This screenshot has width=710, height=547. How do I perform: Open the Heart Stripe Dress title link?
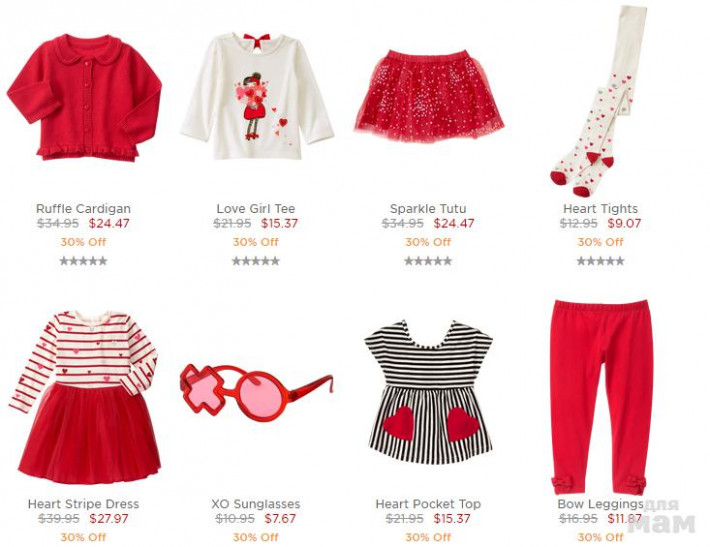coord(83,504)
